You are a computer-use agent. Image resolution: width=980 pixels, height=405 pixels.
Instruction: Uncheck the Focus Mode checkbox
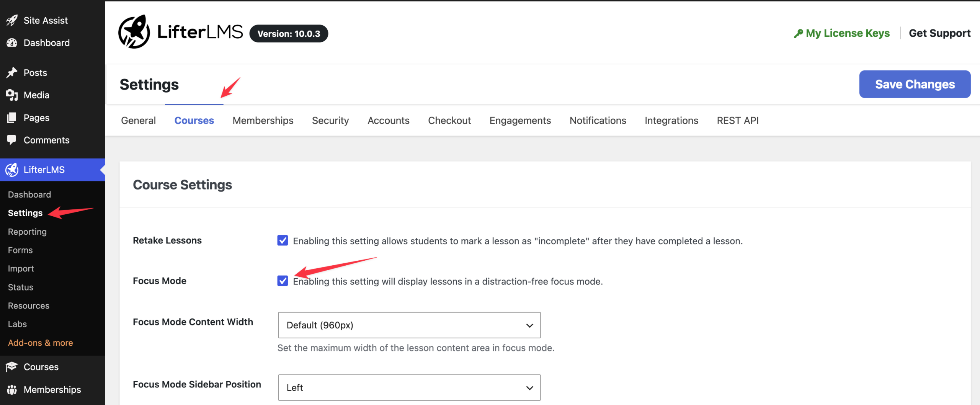click(283, 281)
